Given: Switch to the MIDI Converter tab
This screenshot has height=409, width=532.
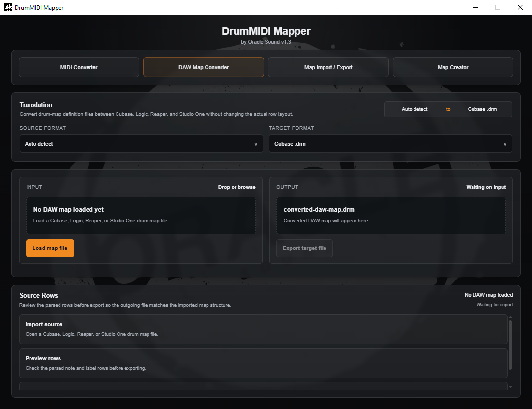Looking at the screenshot, I should (79, 67).
